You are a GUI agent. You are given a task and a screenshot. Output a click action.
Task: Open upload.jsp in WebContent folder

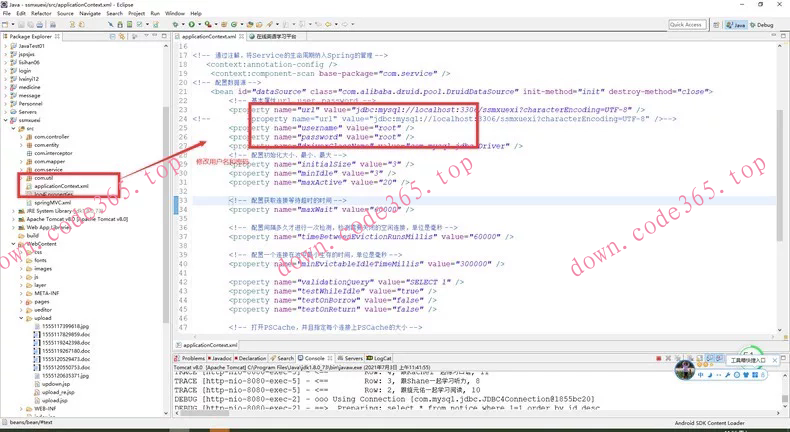click(x=55, y=399)
